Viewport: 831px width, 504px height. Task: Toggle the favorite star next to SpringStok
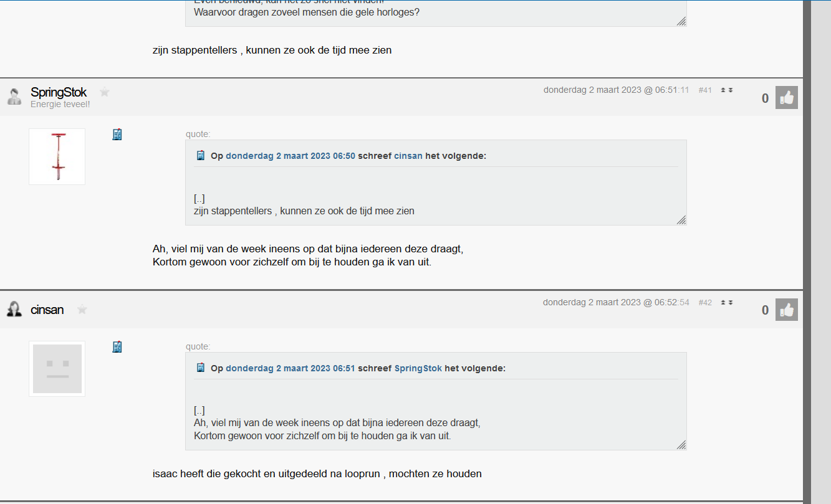[x=105, y=92]
